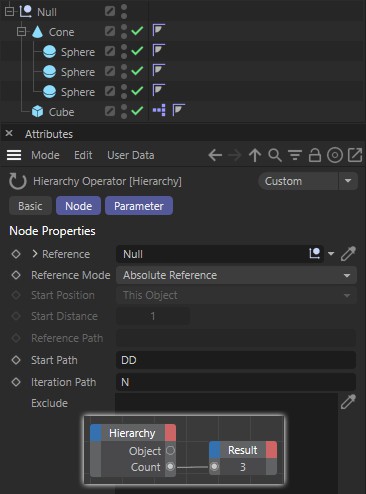Lock the Attributes manager element
Screen dimensions: 366x494
click(x=315, y=155)
